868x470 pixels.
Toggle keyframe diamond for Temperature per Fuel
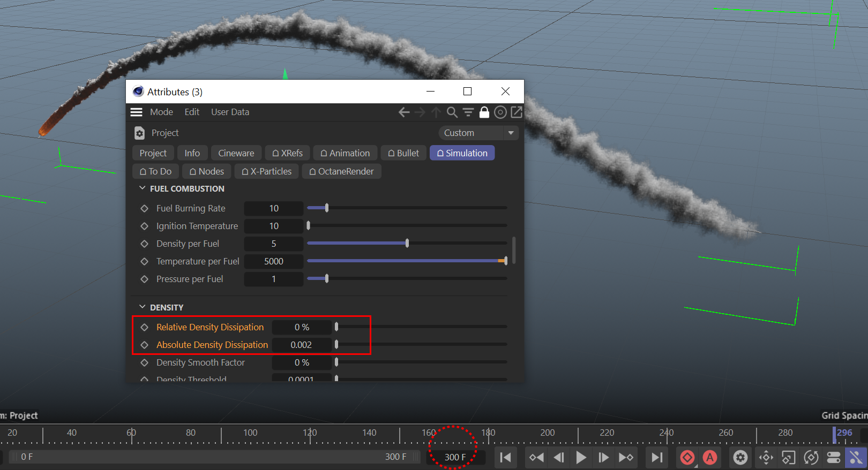coord(144,261)
